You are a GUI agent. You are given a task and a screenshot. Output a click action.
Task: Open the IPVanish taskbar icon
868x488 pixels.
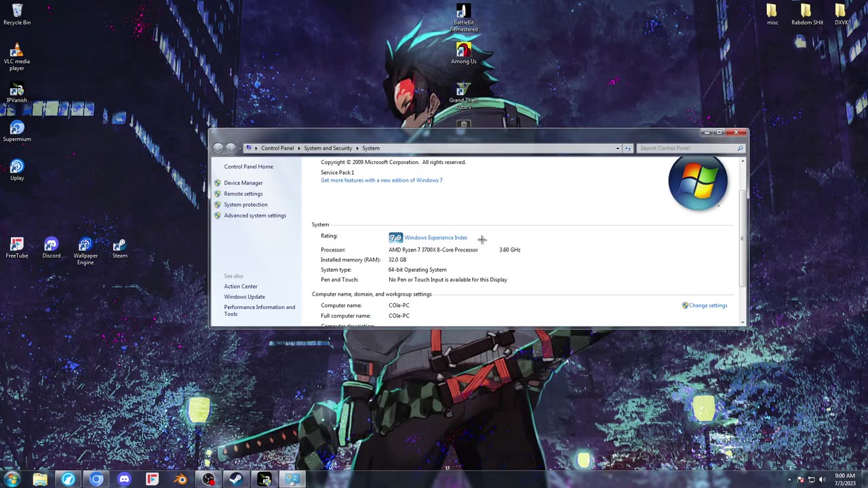coord(264,479)
